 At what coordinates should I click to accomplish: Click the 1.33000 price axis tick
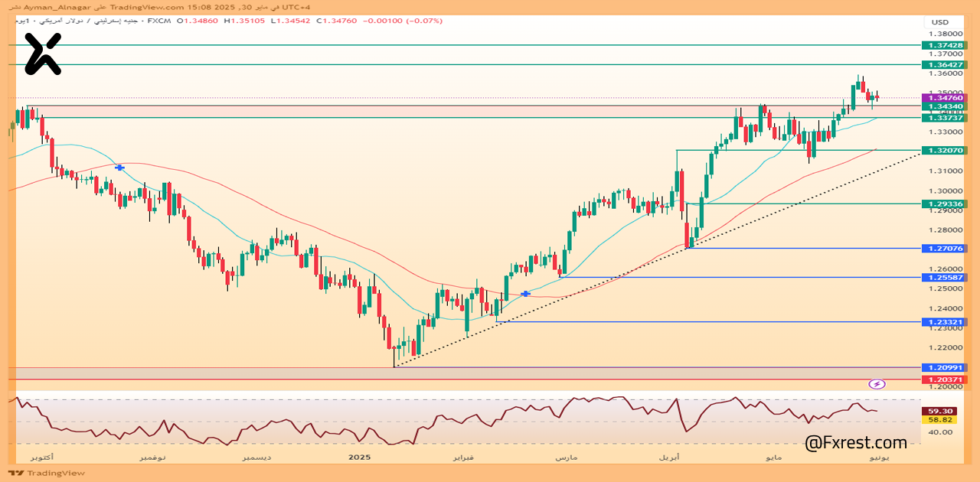pos(946,133)
